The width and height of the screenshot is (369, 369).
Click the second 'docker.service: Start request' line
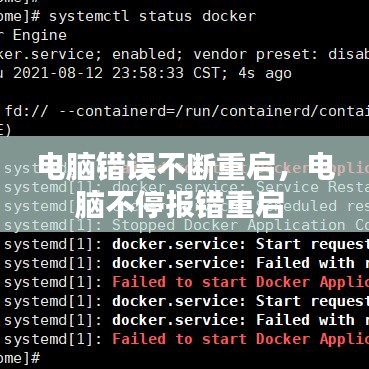click(x=241, y=301)
